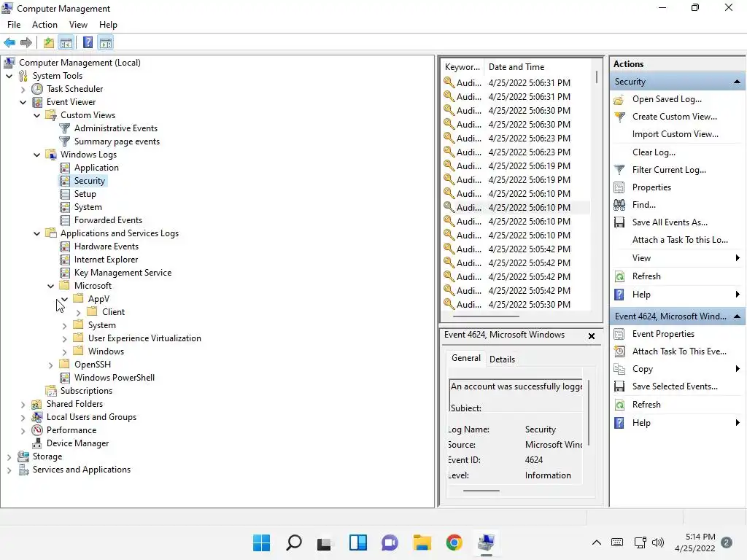Click the Find binoculars icon
Viewport: 747px width, 560px height.
tap(619, 205)
